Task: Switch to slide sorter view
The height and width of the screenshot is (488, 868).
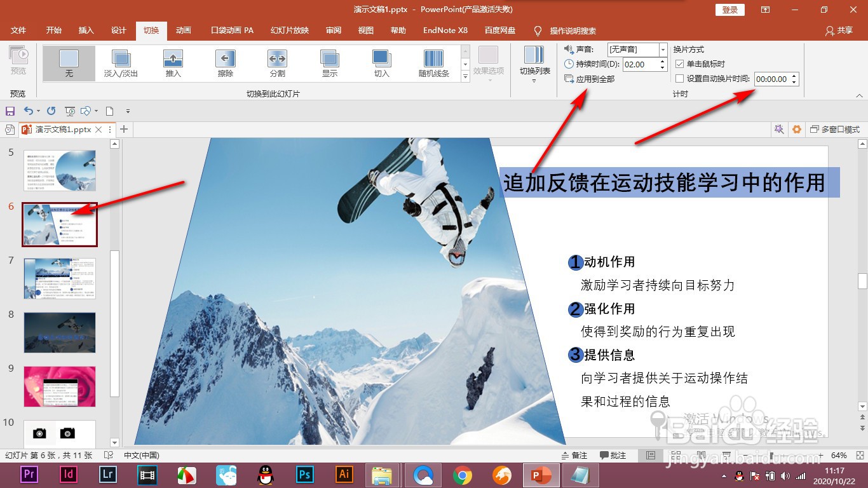Action: pyautogui.click(x=675, y=456)
